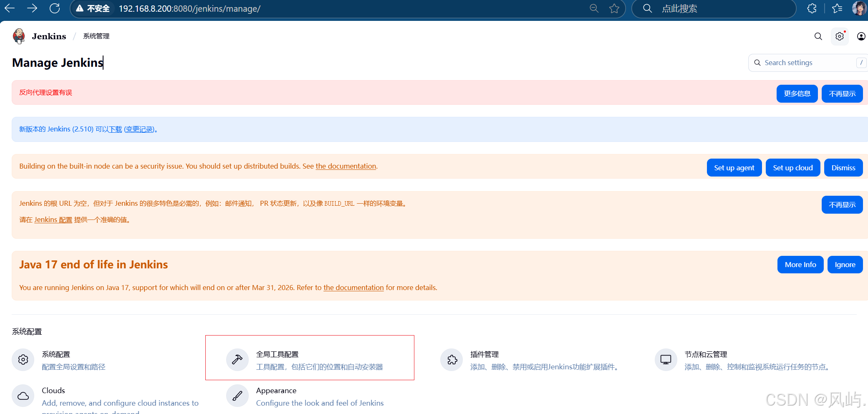Open the 变更记录 changelog link
This screenshot has height=414, width=868.
coord(140,129)
